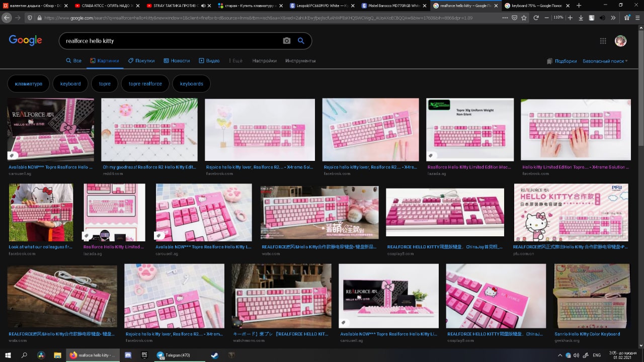The height and width of the screenshot is (362, 644).
Task: Open the Google account avatar menu
Action: (x=621, y=41)
